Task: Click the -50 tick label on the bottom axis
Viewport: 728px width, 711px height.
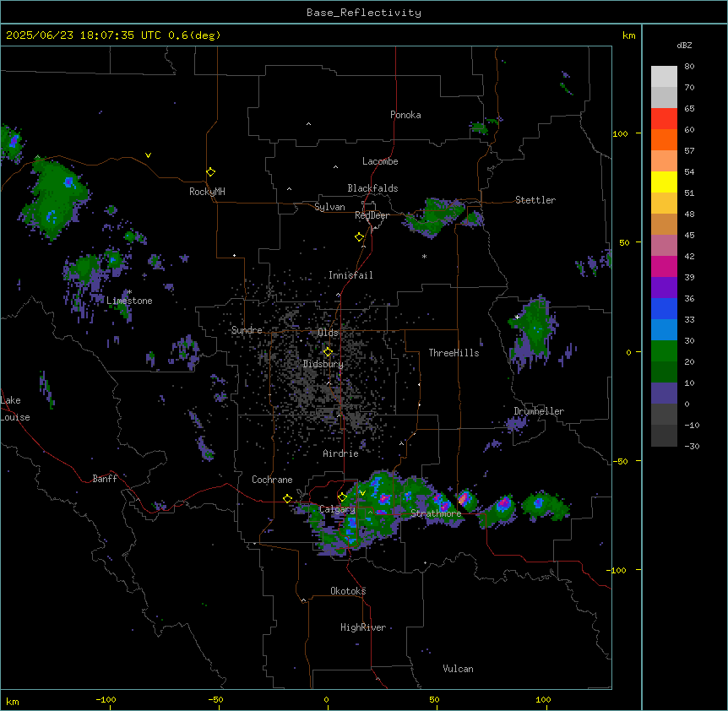Action: click(215, 699)
